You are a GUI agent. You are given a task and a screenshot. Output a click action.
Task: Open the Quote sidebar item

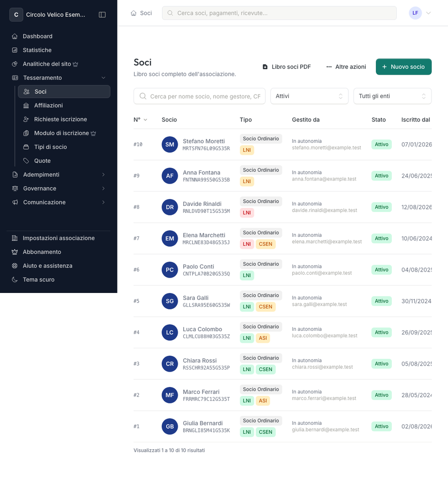[64, 161]
